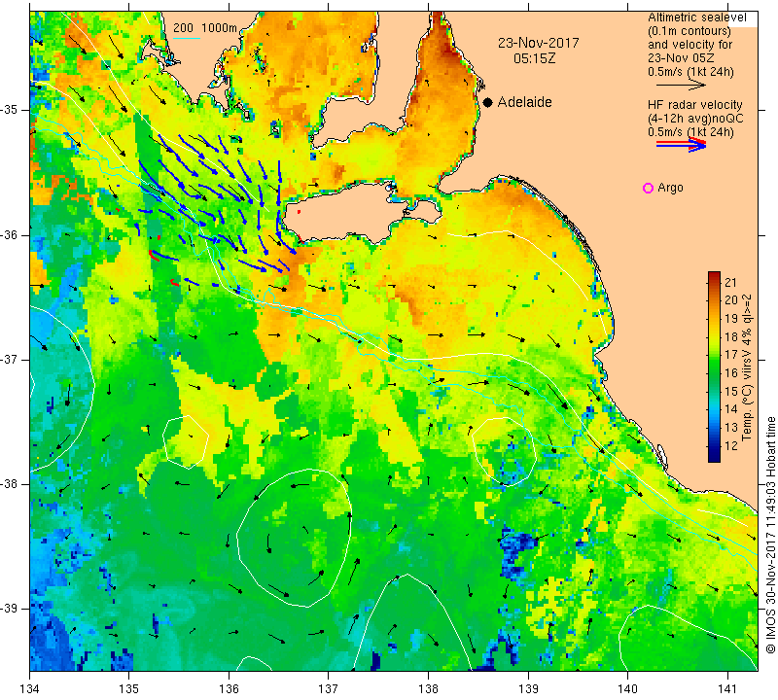The width and height of the screenshot is (778, 700).
Task: Select the Argo legend label
Action: click(670, 188)
